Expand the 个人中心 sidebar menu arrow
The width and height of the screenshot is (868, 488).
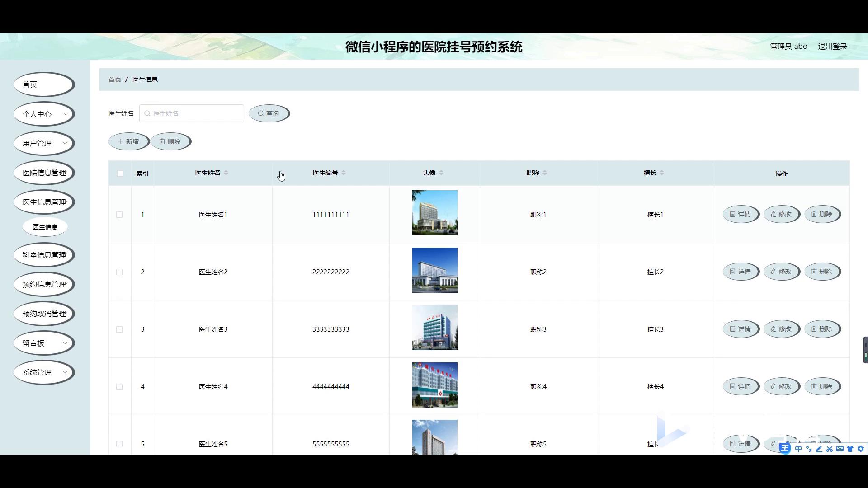(65, 114)
